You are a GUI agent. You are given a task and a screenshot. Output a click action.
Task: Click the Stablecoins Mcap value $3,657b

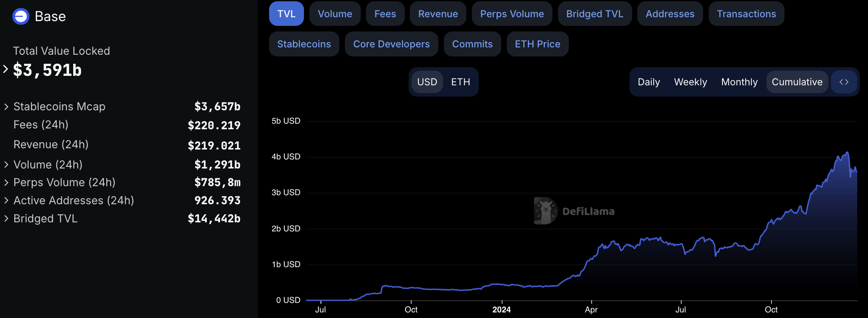pos(217,106)
